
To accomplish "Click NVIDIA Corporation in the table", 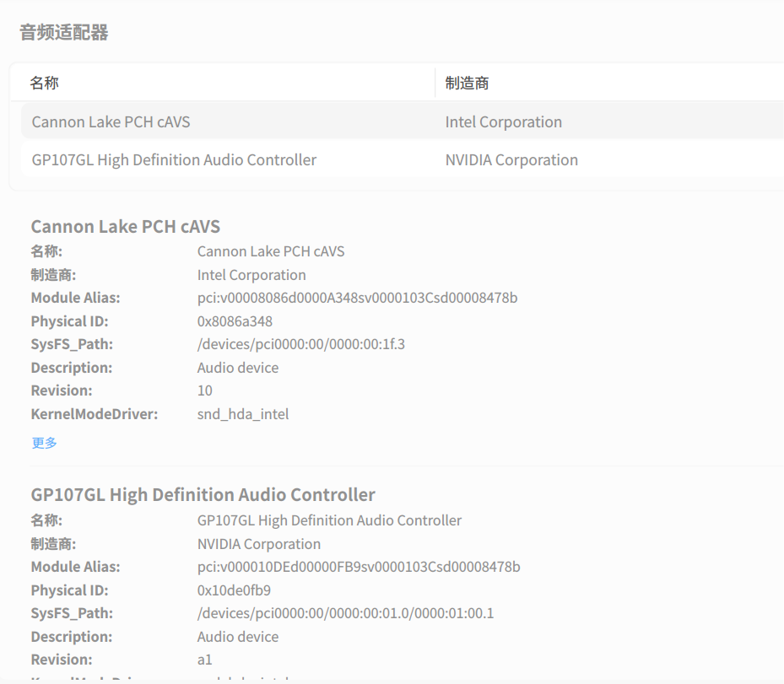I will coord(511,160).
